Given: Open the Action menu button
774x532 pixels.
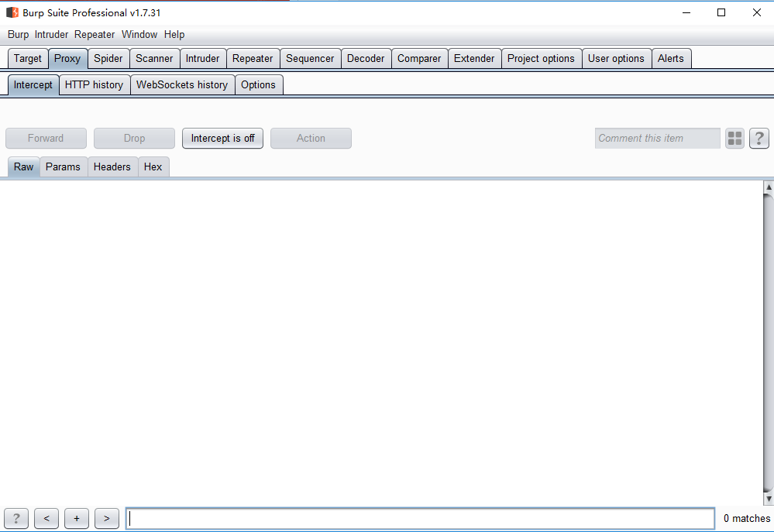Looking at the screenshot, I should click(x=311, y=138).
